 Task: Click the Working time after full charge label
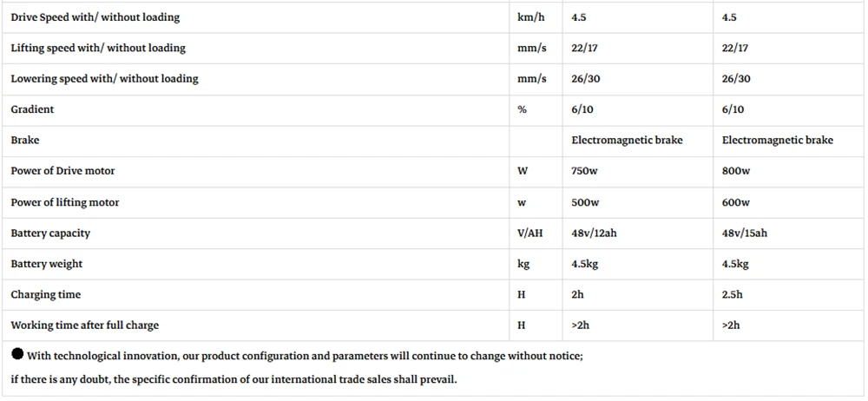coord(85,325)
